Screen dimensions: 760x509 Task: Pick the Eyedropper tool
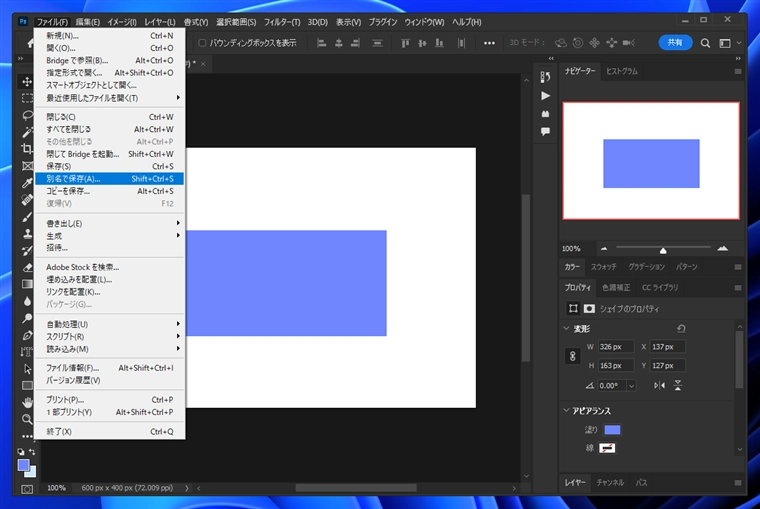[27, 182]
